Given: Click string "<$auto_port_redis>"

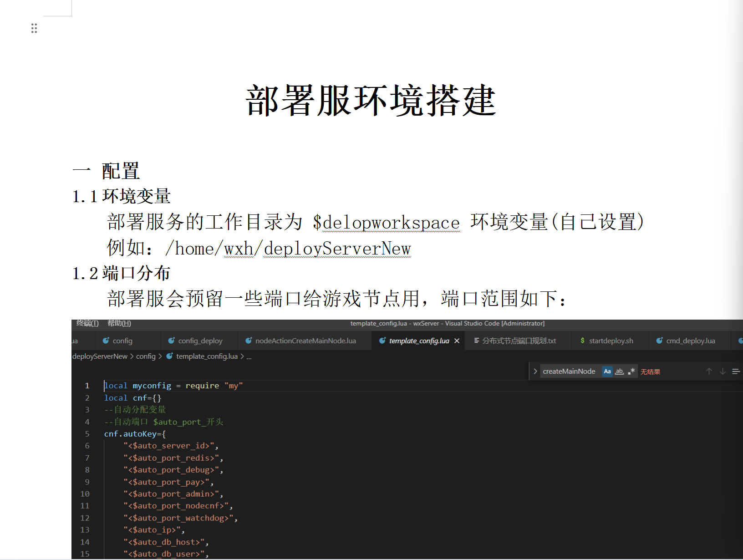Looking at the screenshot, I should coord(171,458).
